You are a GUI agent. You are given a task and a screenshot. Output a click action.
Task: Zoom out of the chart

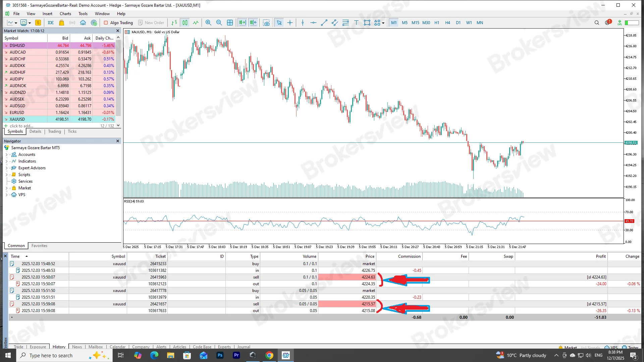[219, 23]
